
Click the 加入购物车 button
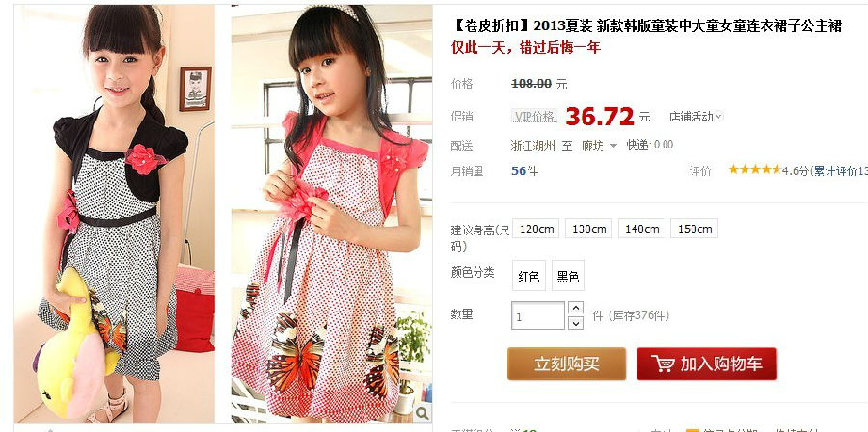pos(707,364)
